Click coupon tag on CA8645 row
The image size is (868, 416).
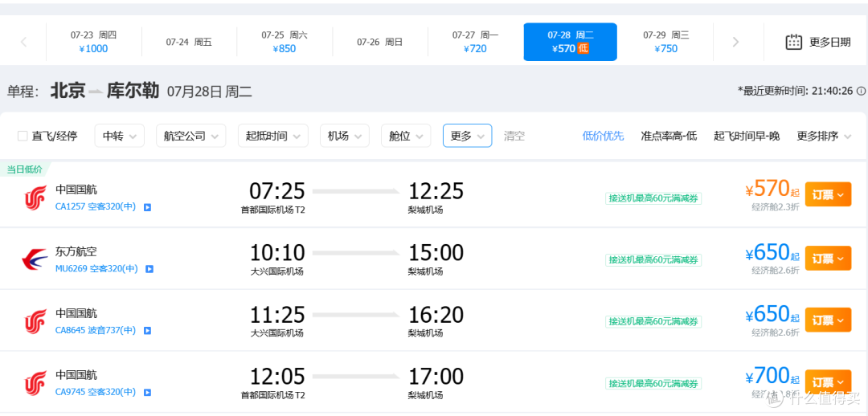(x=653, y=321)
